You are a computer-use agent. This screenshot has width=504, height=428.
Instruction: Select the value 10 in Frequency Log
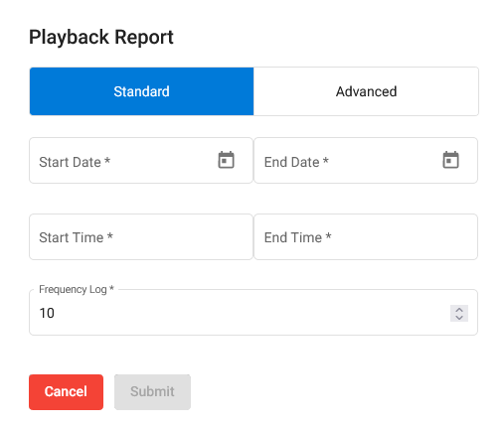[47, 313]
